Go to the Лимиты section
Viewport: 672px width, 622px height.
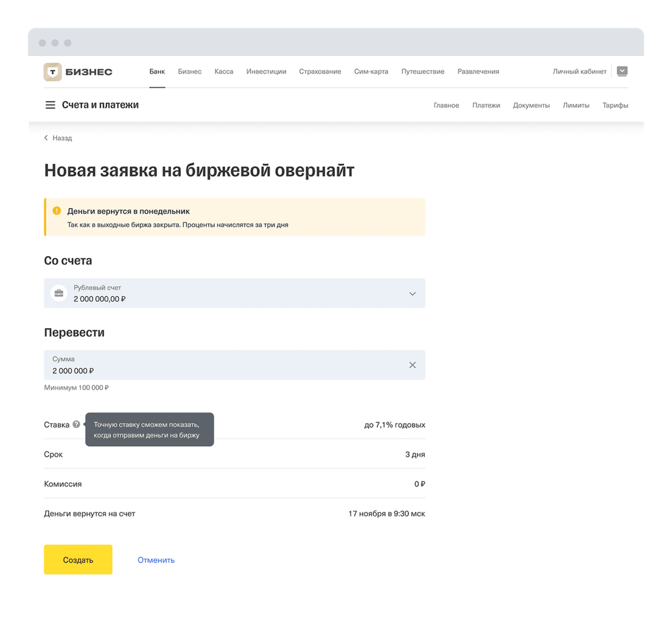[576, 105]
